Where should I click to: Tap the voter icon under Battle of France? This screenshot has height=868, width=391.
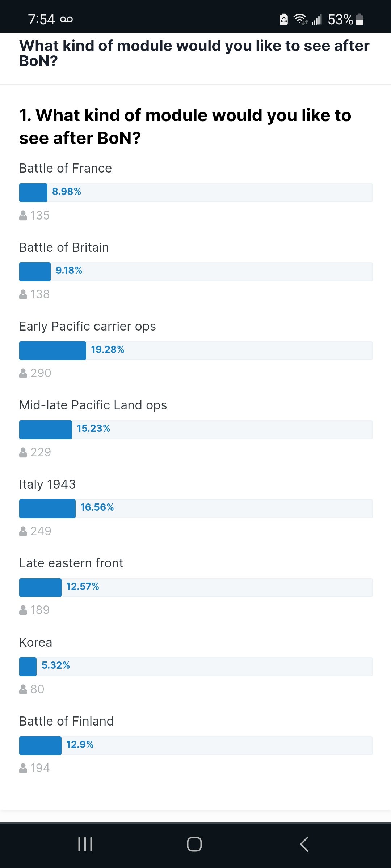[x=23, y=216]
